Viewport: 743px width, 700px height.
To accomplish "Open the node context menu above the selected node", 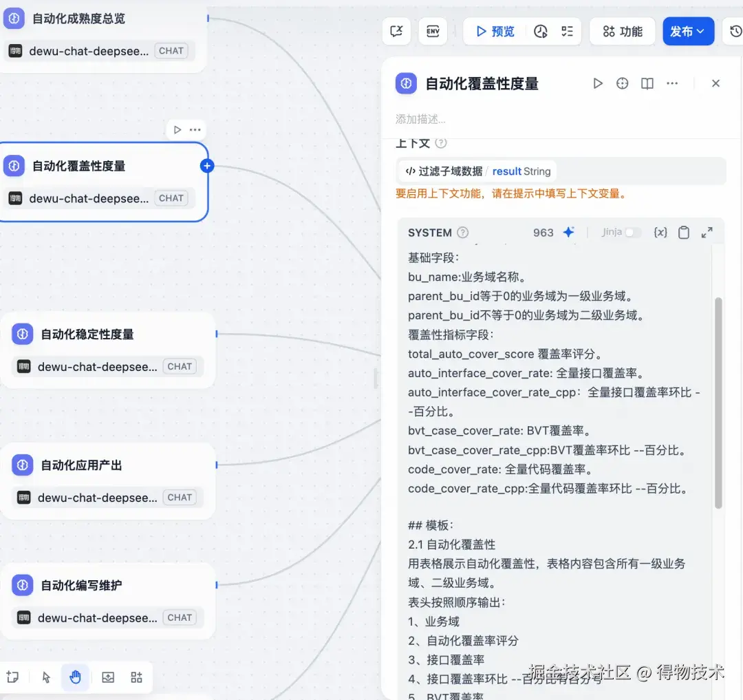I will (x=196, y=129).
